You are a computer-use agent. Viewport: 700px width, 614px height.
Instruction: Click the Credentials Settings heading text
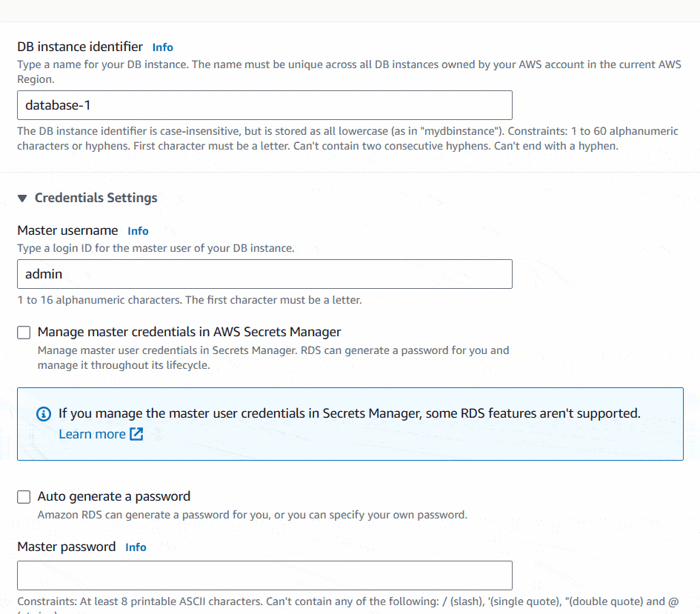tap(96, 198)
